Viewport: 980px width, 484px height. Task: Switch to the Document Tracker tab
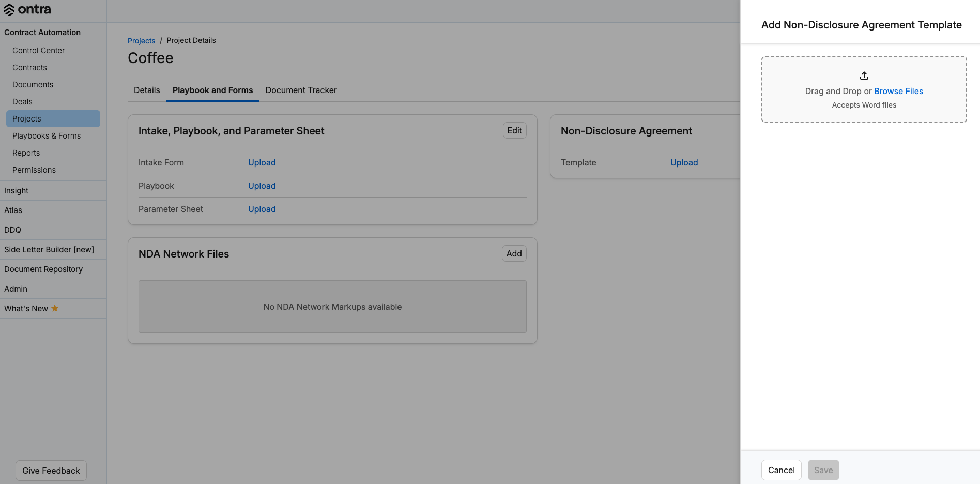pos(301,90)
